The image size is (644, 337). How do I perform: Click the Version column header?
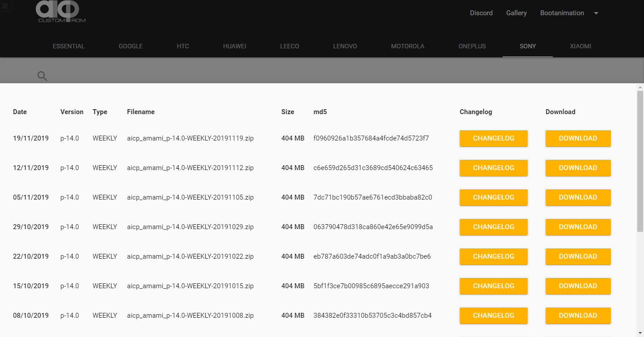click(72, 112)
